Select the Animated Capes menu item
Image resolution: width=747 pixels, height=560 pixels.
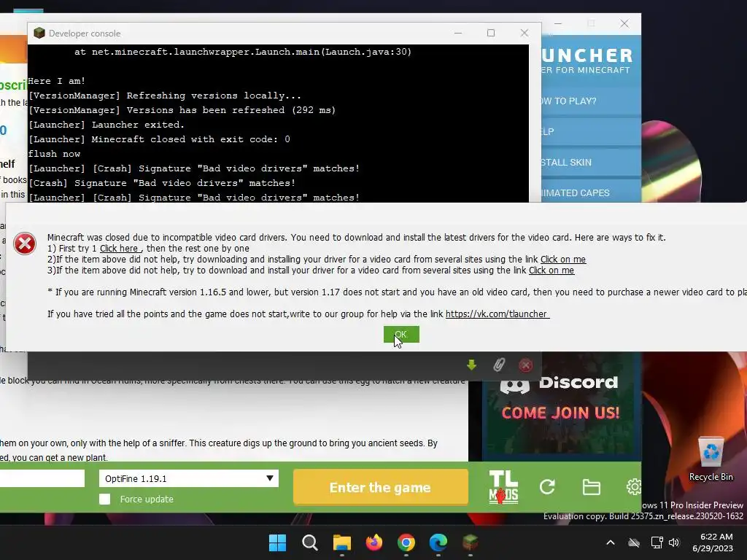tap(591, 192)
